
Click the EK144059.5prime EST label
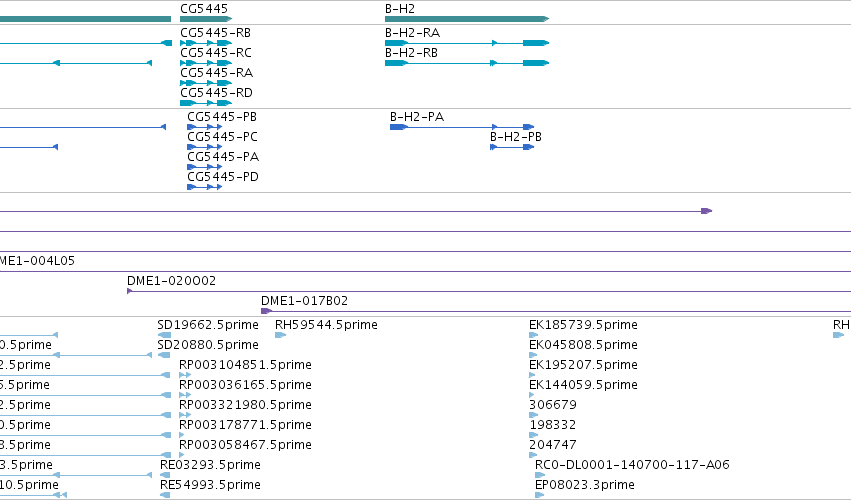coord(583,385)
